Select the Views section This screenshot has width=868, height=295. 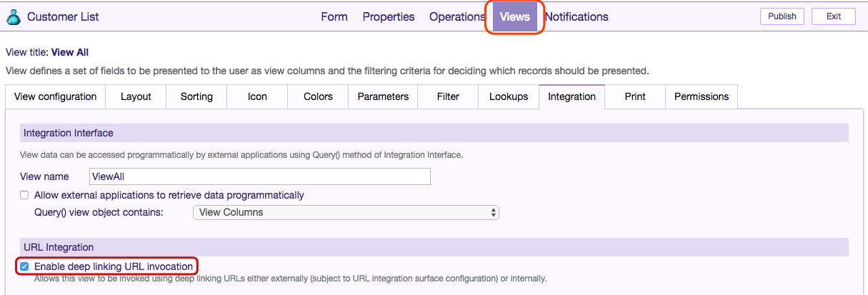click(515, 16)
